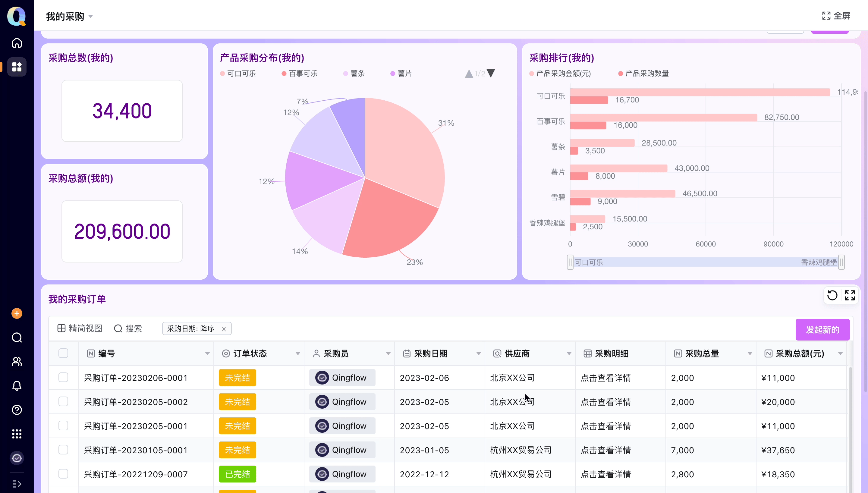Image resolution: width=868 pixels, height=493 pixels.
Task: Open the 我的采购 title dropdown
Action: point(90,16)
